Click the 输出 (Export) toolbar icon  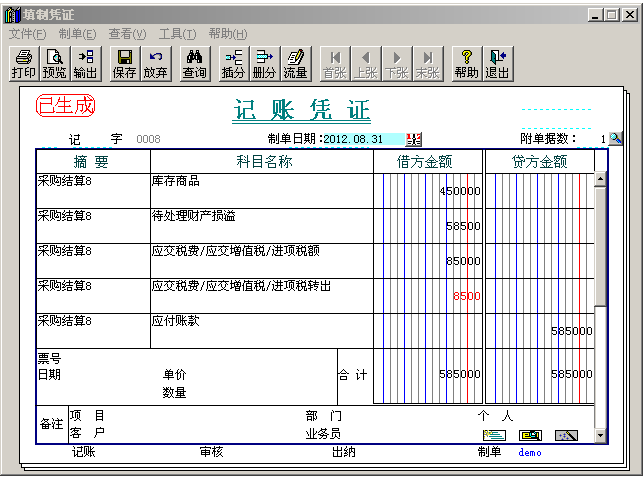[85, 64]
